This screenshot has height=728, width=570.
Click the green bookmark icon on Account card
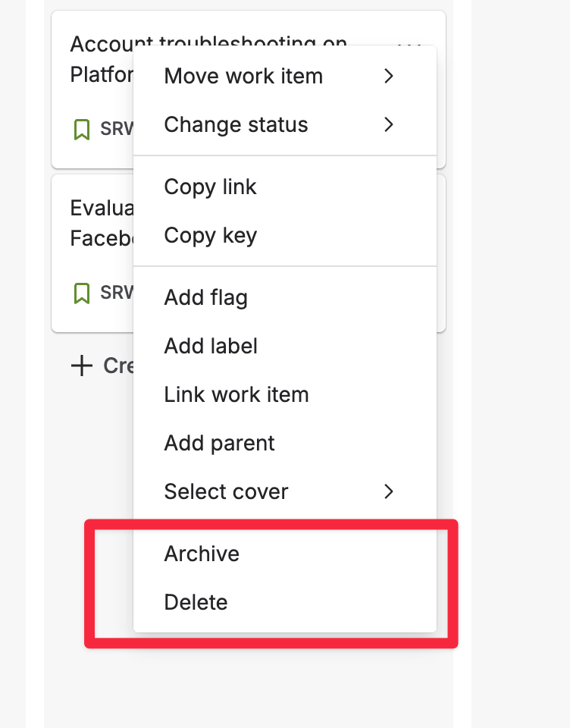pyautogui.click(x=82, y=130)
